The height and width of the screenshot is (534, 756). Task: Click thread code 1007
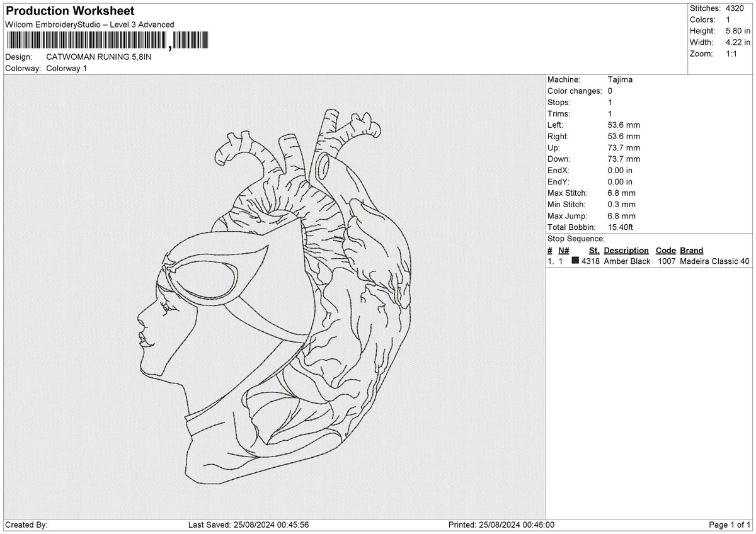point(667,261)
